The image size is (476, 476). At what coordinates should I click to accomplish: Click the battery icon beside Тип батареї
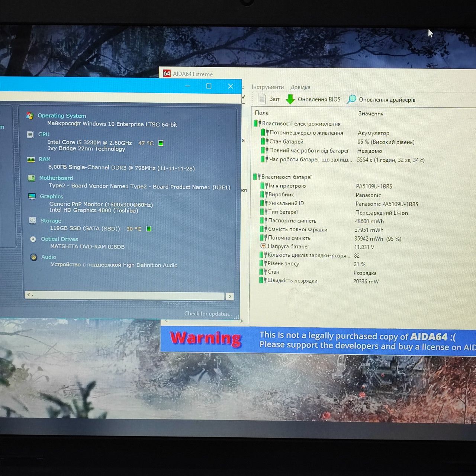pos(264,212)
